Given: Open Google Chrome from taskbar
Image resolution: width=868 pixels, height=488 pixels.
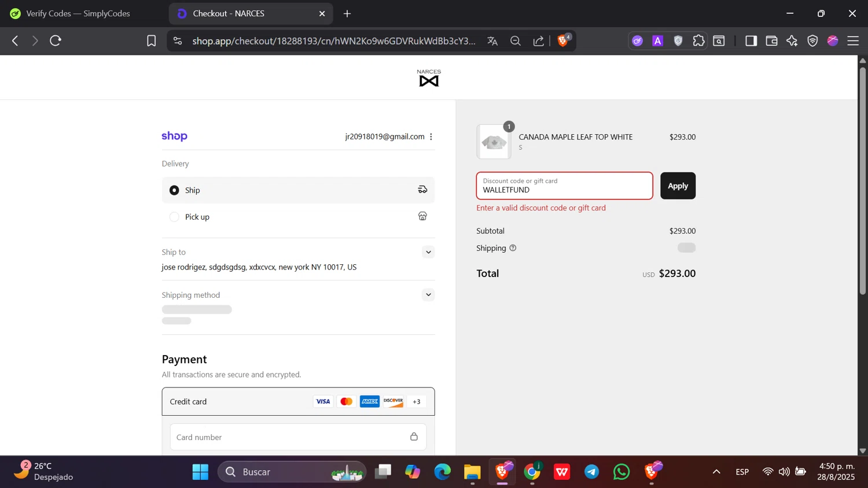Looking at the screenshot, I should pyautogui.click(x=532, y=472).
